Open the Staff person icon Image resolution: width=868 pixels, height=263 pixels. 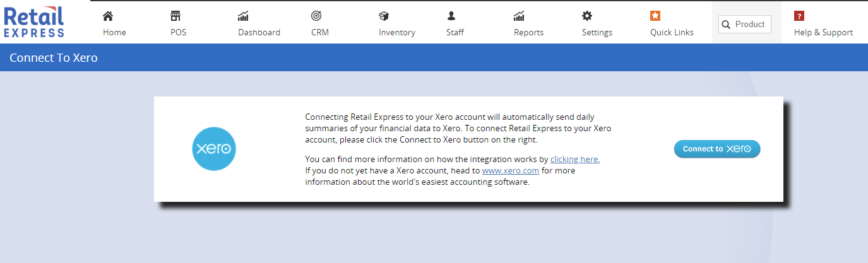451,16
